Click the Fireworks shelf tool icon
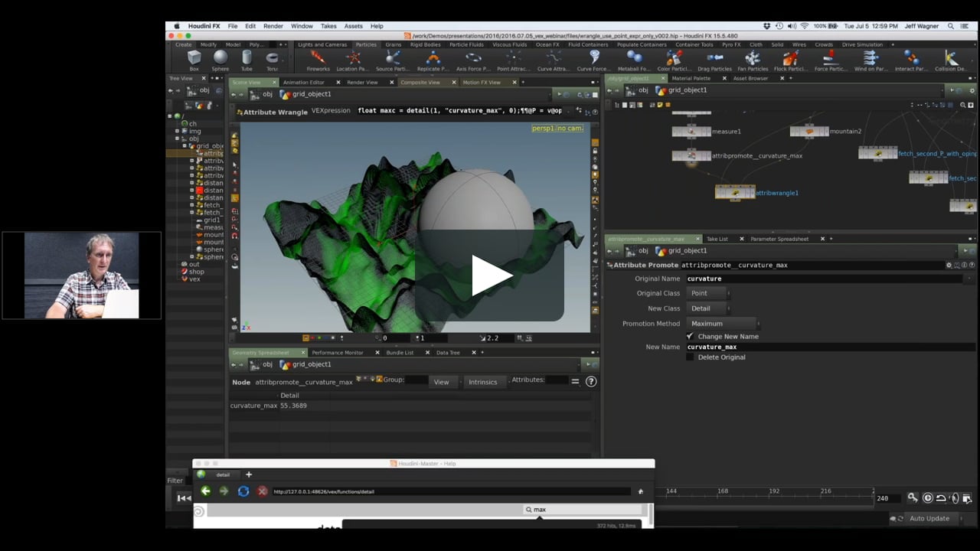The width and height of the screenshot is (980, 551). pos(318,57)
